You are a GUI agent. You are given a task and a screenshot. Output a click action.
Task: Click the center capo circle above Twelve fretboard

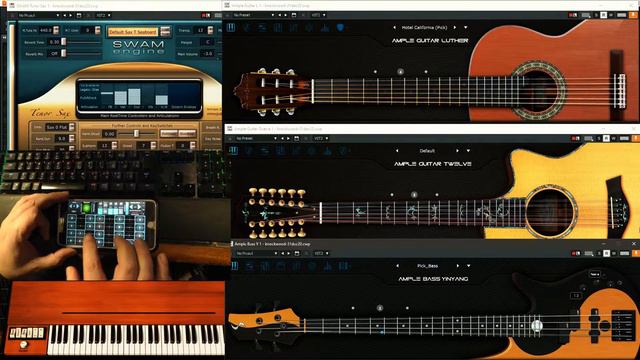414,195
